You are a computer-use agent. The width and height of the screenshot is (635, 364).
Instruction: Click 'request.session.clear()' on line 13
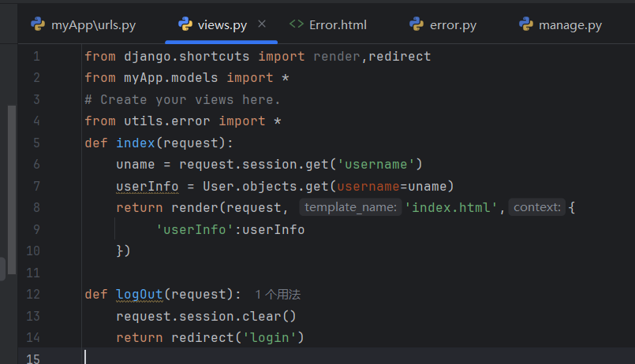click(x=206, y=316)
